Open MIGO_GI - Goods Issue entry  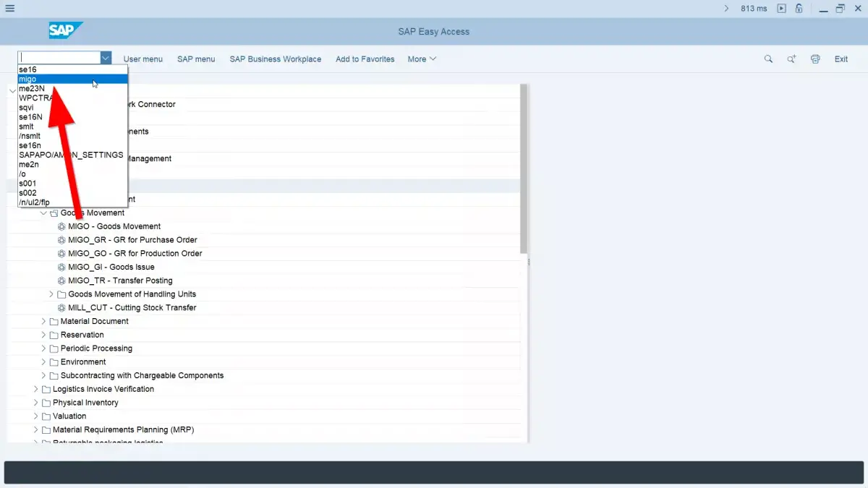click(x=111, y=267)
